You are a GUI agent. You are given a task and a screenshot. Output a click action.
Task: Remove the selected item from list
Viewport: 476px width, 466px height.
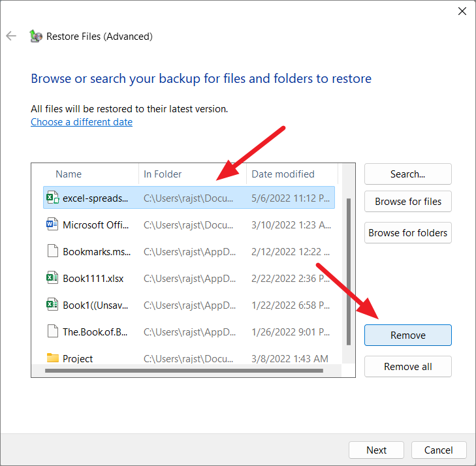point(407,335)
